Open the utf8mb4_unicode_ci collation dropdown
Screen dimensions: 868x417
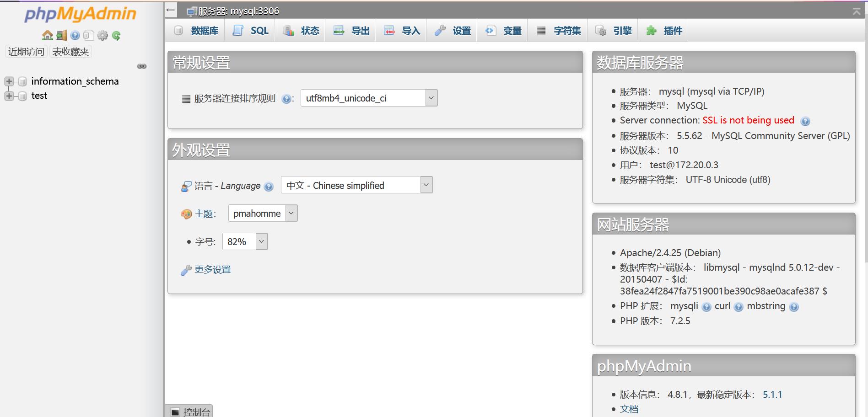[x=369, y=98]
